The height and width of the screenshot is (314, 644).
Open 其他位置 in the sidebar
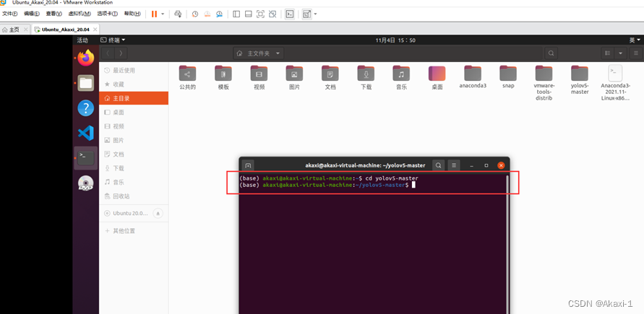[122, 231]
